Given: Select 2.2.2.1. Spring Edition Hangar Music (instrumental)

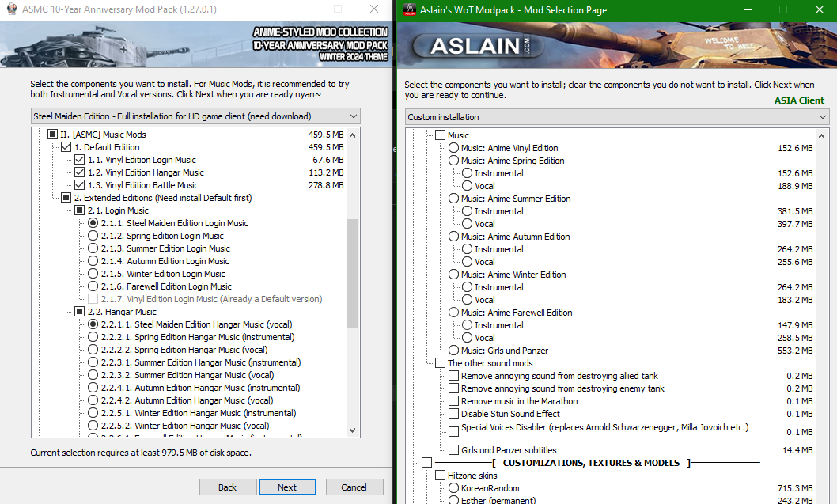Looking at the screenshot, I should coord(93,337).
